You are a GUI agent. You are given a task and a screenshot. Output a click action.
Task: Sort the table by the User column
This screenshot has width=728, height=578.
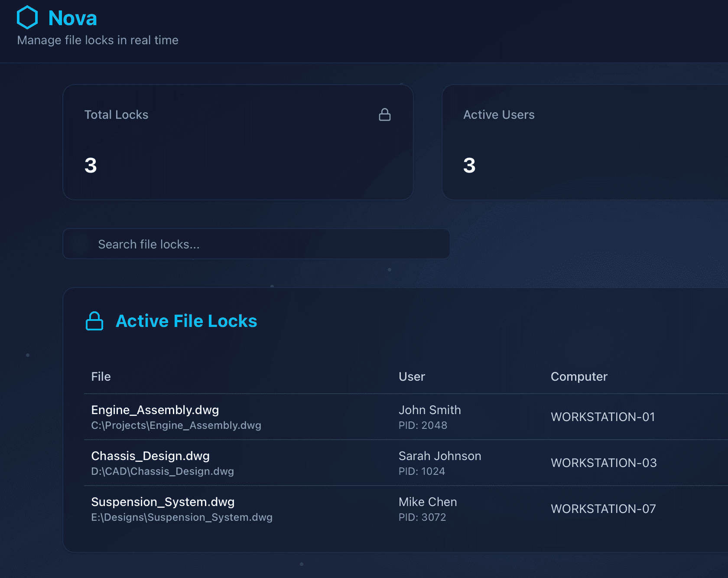[x=412, y=376]
